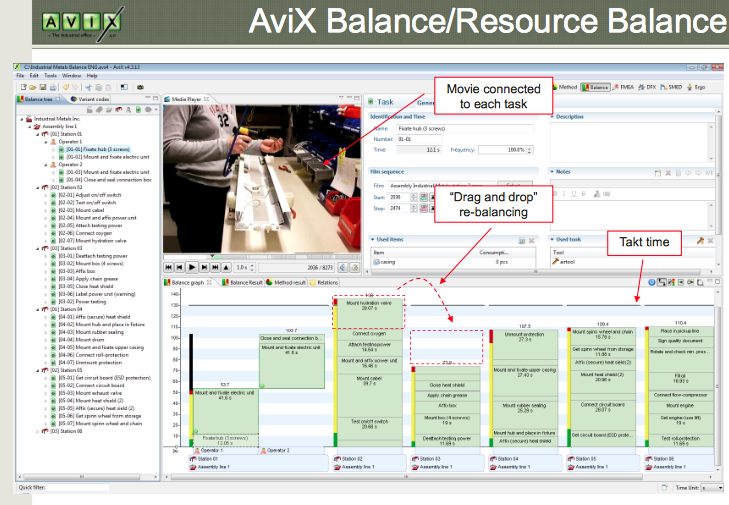
Task: Click the Quick filter input field
Action: pyautogui.click(x=78, y=488)
